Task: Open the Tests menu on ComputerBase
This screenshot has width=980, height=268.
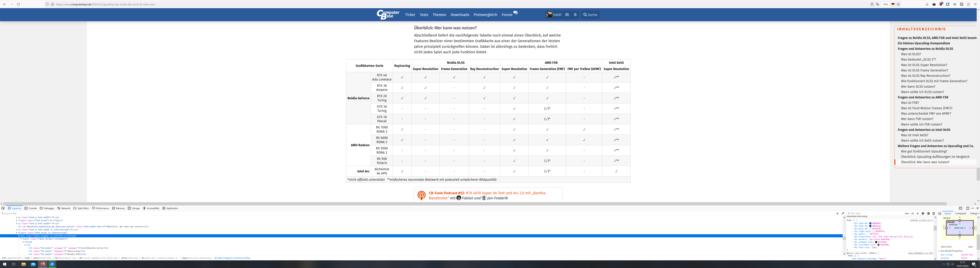Action: pos(424,15)
